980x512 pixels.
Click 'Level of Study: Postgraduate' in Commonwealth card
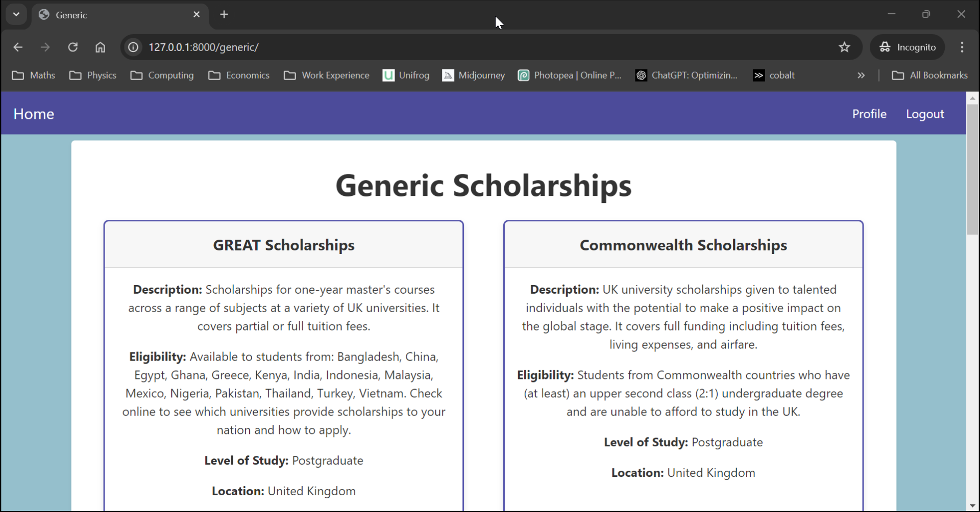[x=683, y=442]
